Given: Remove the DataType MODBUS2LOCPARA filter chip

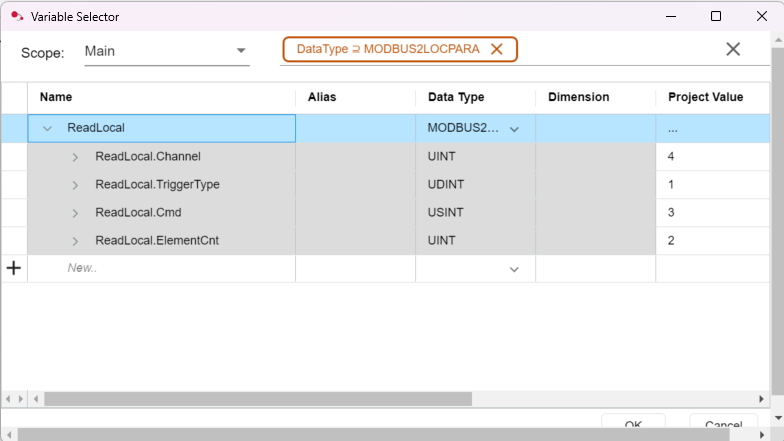Looking at the screenshot, I should (496, 49).
